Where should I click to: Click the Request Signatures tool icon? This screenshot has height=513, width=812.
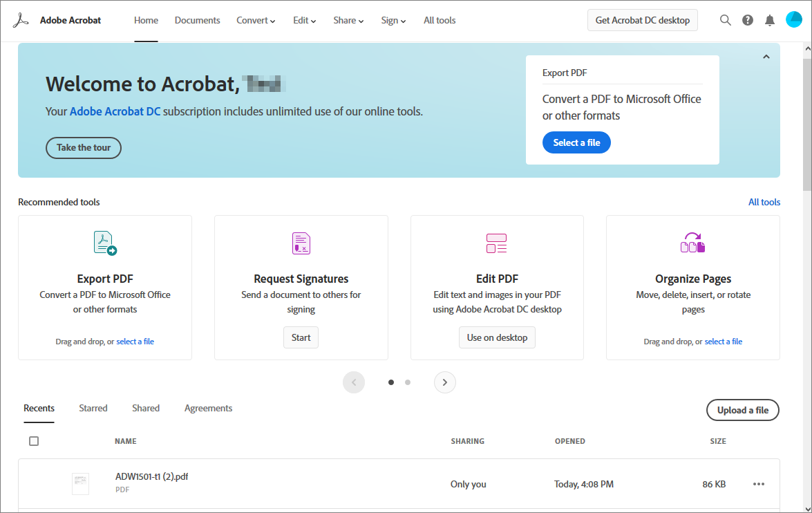click(x=301, y=243)
